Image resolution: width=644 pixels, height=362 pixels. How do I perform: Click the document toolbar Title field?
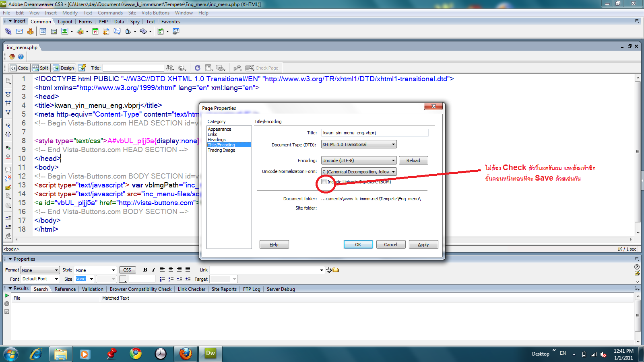[x=133, y=68]
